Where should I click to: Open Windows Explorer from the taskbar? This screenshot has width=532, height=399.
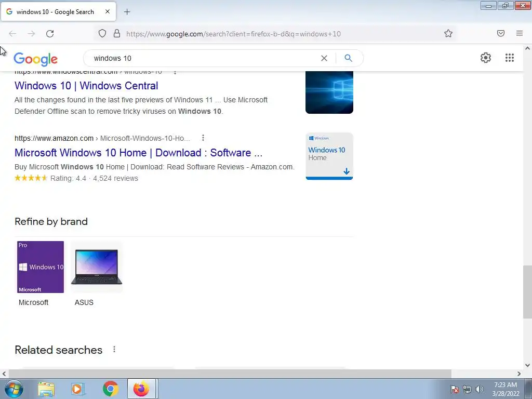(46, 389)
